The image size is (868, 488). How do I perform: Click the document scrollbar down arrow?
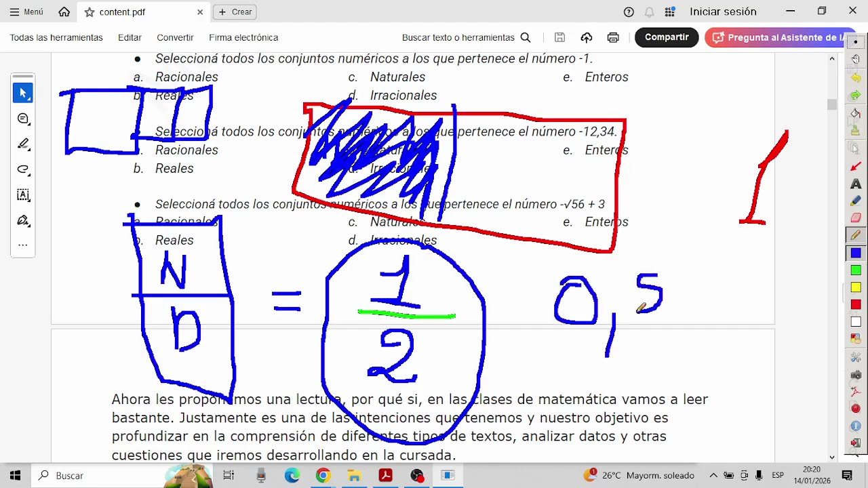(832, 457)
